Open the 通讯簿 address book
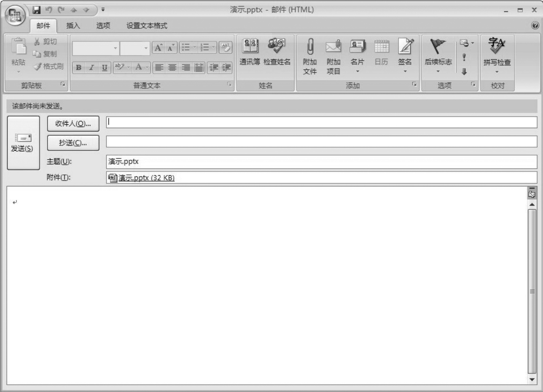This screenshot has height=392, width=543. tap(250, 52)
